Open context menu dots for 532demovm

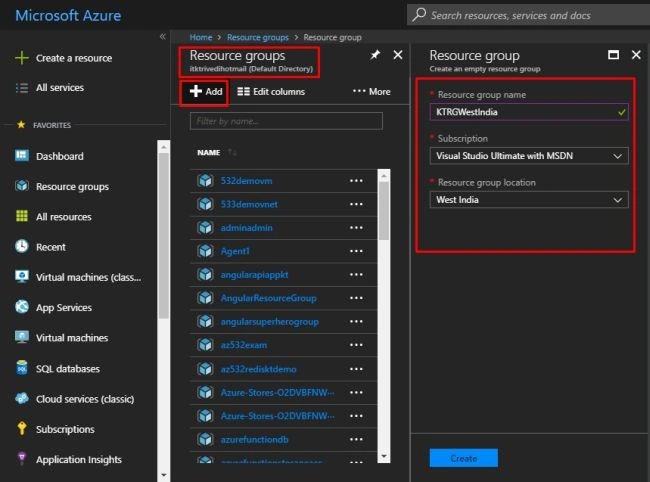tap(356, 181)
